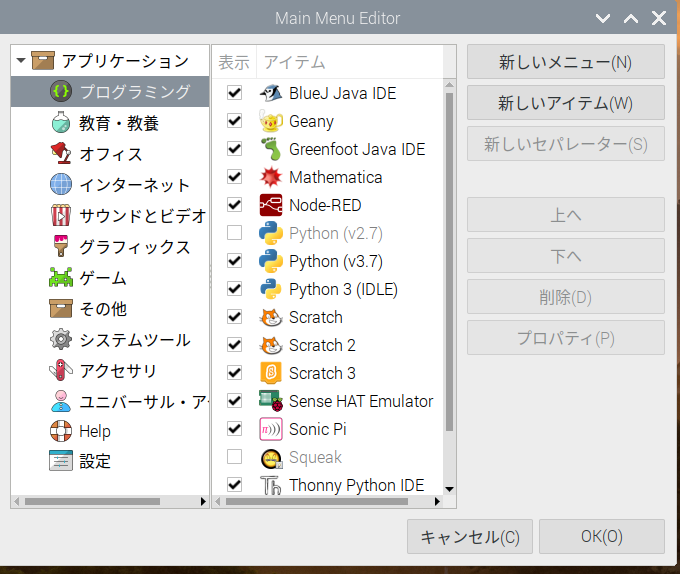Select the Mathematica item text
The height and width of the screenshot is (574, 680).
pos(336,177)
